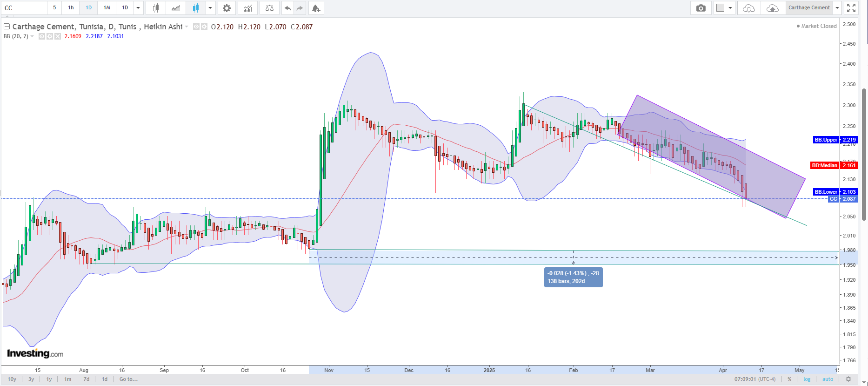Viewport: 868px width, 386px height.
Task: Select the second 1D interval button
Action: coord(125,8)
